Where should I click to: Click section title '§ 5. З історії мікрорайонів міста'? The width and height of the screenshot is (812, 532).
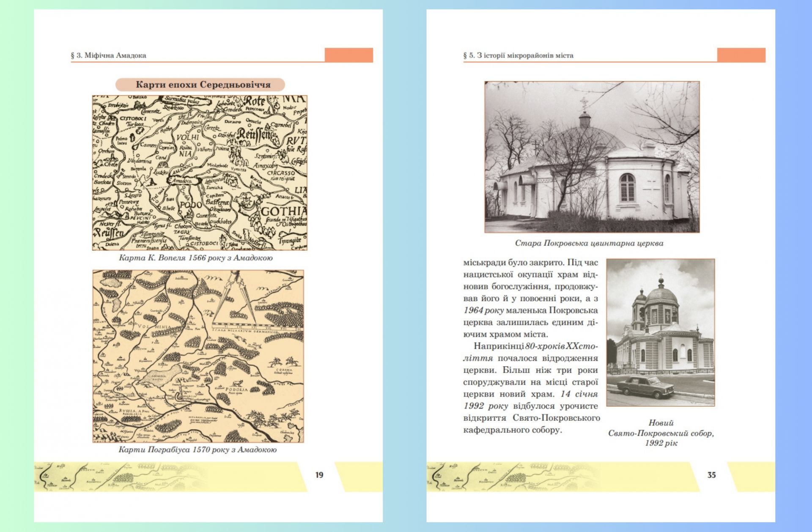pyautogui.click(x=518, y=55)
